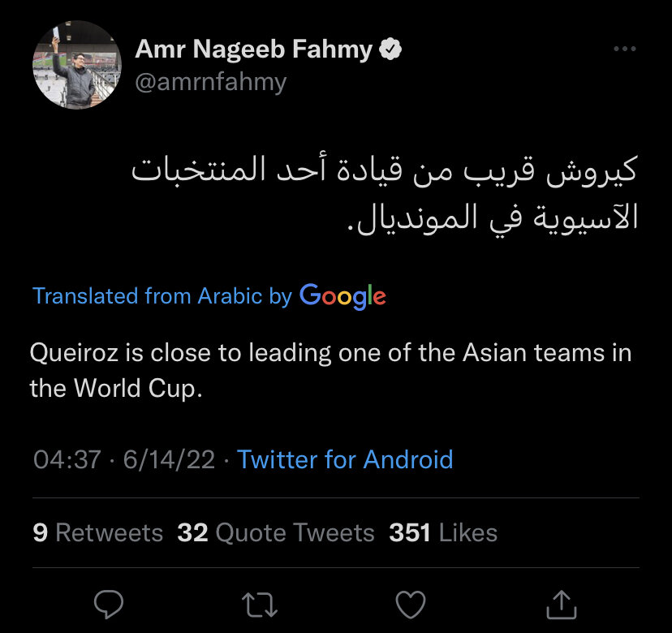Click the display name Amr Nageeb Fahmy
Screen dimensions: 672x633
(253, 50)
